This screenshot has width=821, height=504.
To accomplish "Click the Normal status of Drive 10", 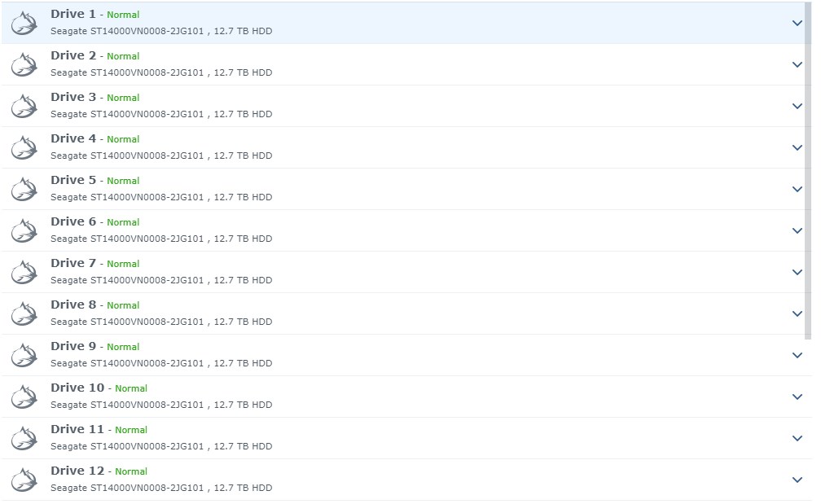I will click(131, 388).
